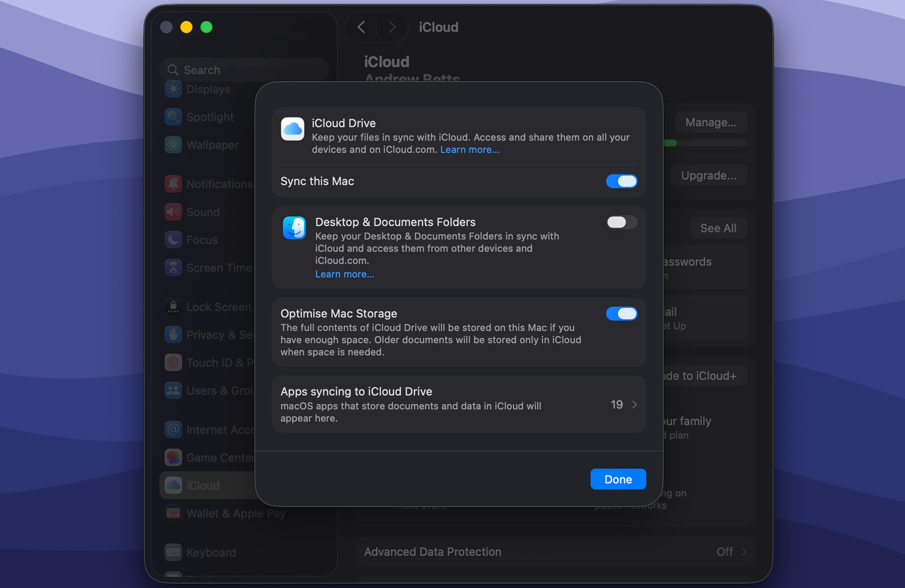Open the iCloud Drive Learn more link
The height and width of the screenshot is (588, 905).
point(469,149)
